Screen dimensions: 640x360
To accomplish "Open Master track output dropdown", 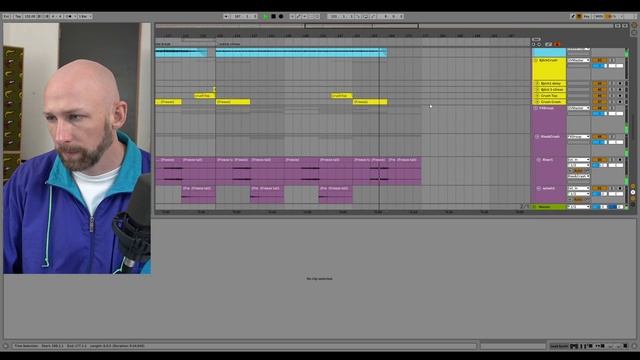I will tap(579, 207).
